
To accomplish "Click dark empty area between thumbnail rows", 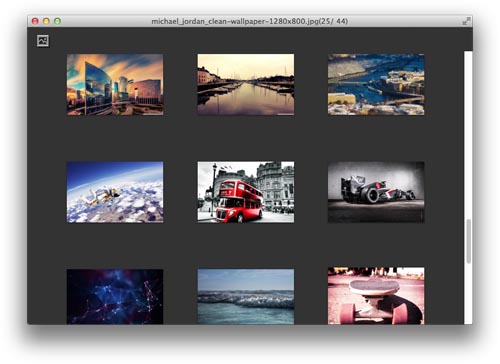I will coord(246,138).
